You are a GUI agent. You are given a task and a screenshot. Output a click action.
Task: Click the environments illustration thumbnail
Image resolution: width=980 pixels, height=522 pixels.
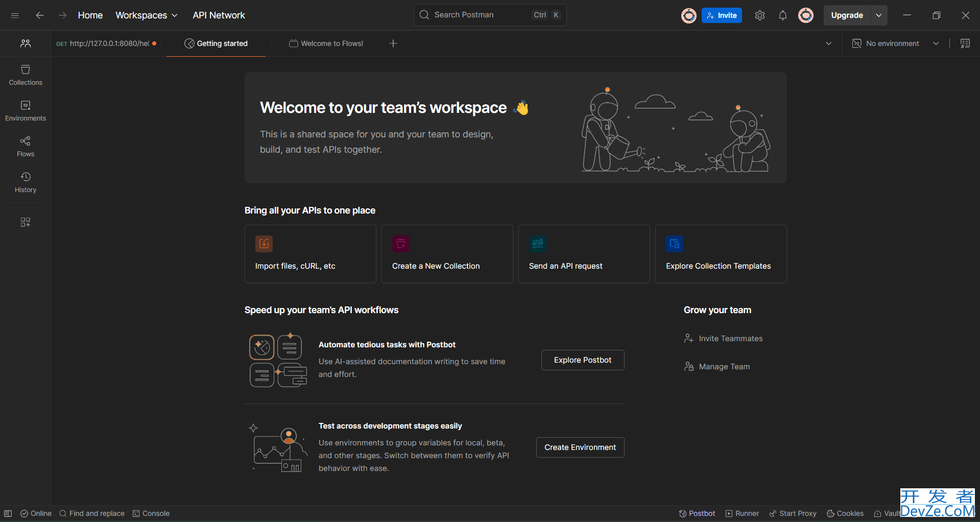click(x=278, y=448)
